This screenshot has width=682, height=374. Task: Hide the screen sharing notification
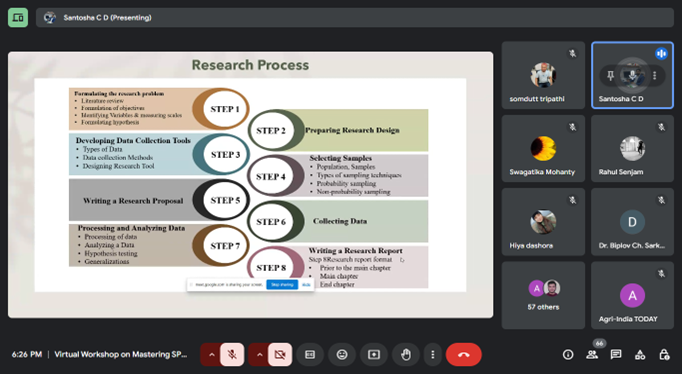point(306,285)
